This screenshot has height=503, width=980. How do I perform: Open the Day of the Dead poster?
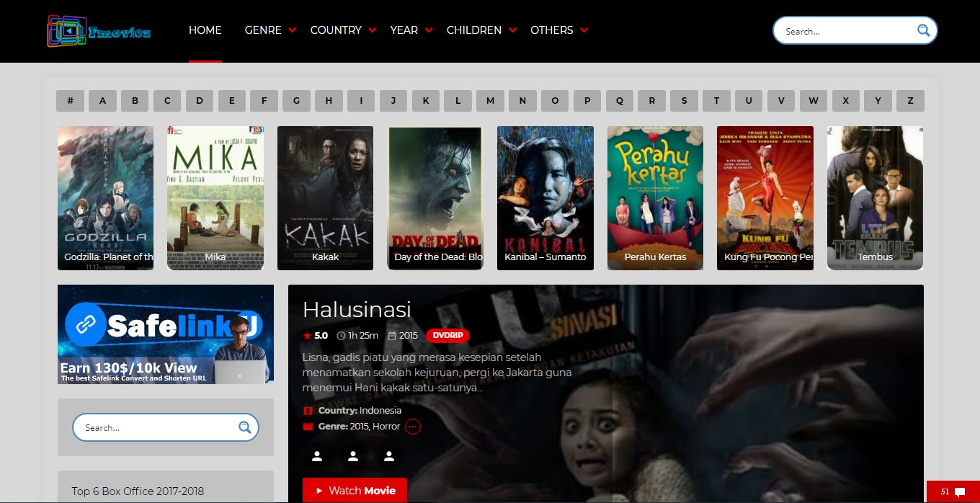coord(435,198)
